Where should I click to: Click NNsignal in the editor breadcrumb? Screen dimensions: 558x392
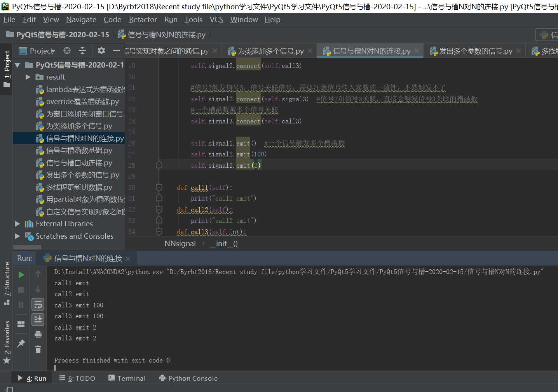click(180, 244)
